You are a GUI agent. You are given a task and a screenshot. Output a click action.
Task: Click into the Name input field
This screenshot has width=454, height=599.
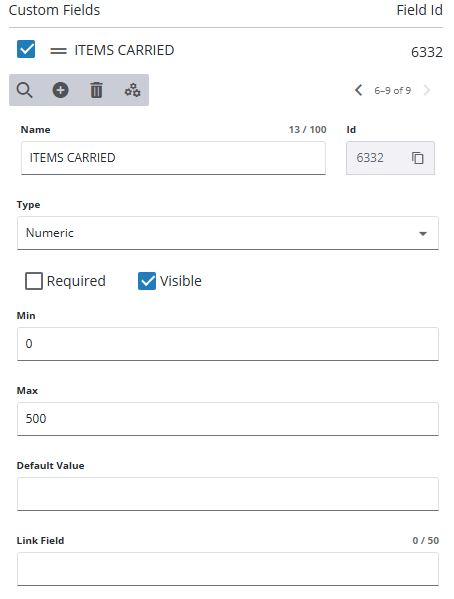(x=173, y=158)
